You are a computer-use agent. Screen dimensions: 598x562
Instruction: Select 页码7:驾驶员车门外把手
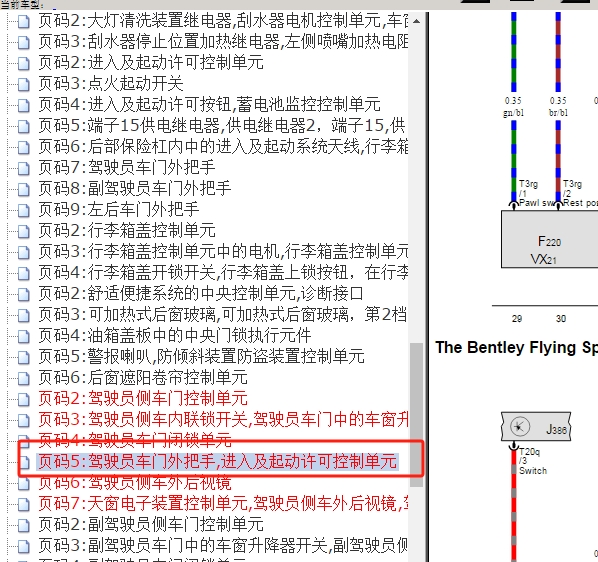click(127, 167)
